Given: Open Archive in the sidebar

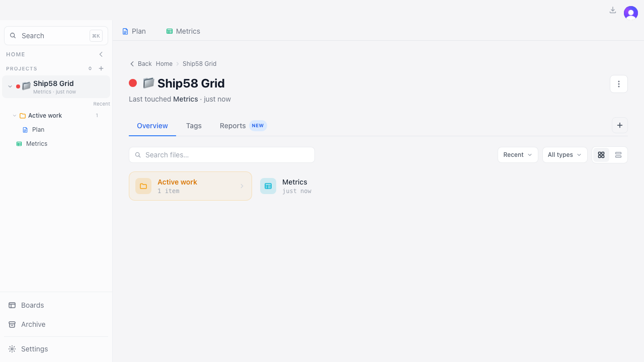Looking at the screenshot, I should [x=56, y=324].
